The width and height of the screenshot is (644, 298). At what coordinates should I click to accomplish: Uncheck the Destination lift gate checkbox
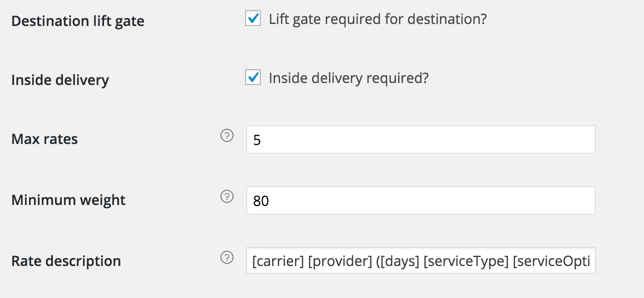(253, 18)
